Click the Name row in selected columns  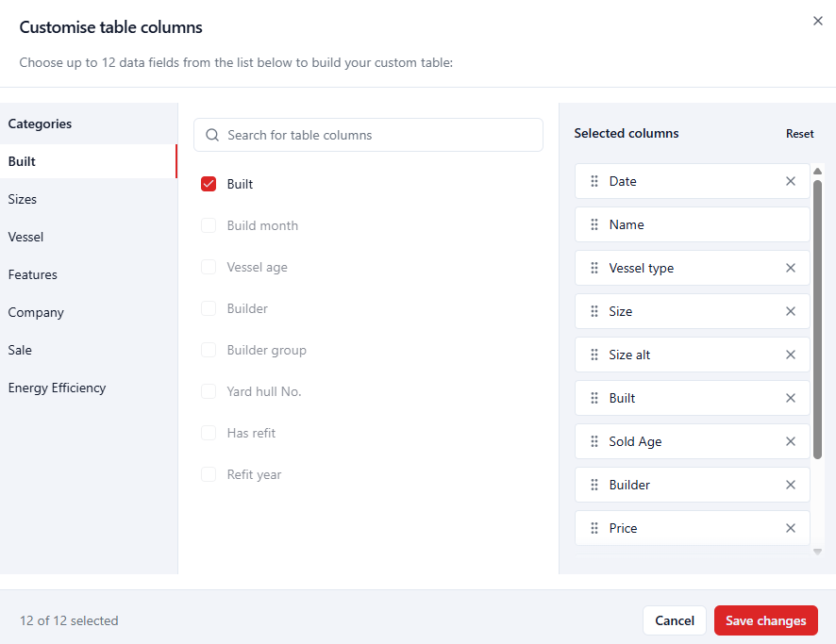(x=692, y=224)
